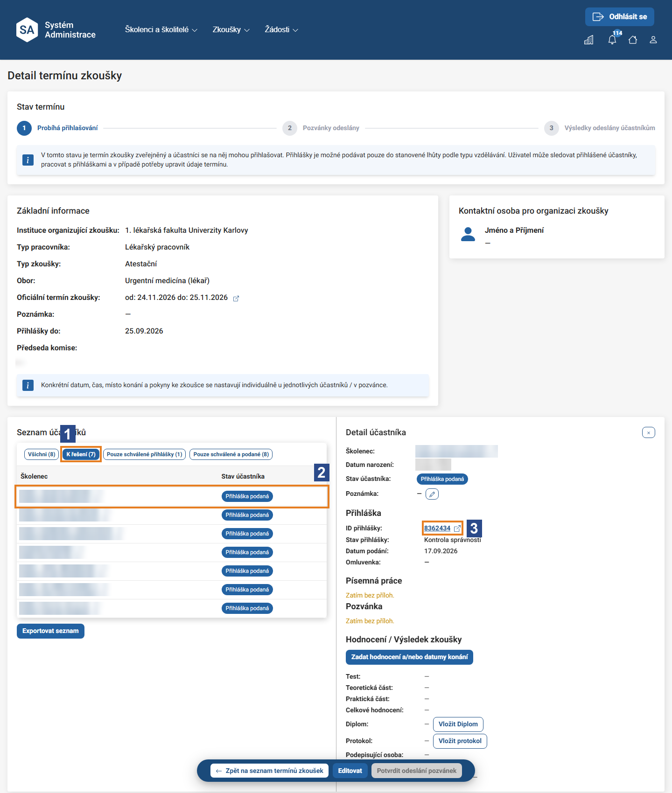Filter participants by Všichni (8)
Viewport: 672px width, 793px height.
pyautogui.click(x=42, y=454)
